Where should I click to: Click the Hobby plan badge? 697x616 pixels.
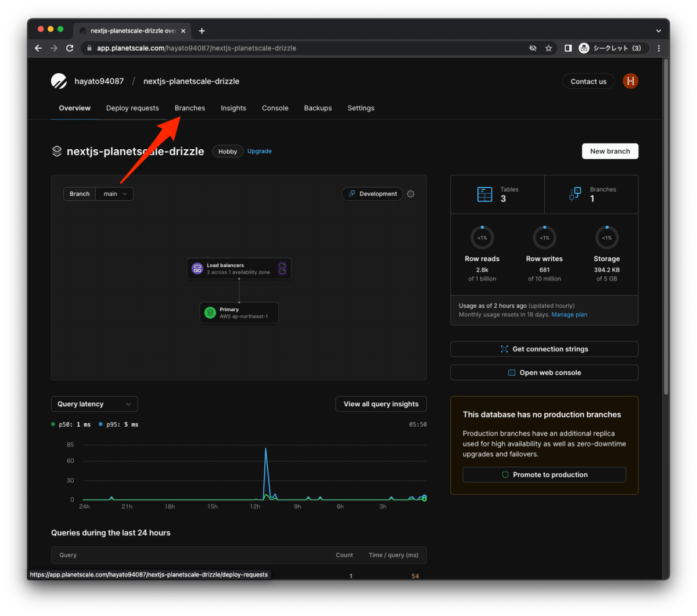(228, 152)
